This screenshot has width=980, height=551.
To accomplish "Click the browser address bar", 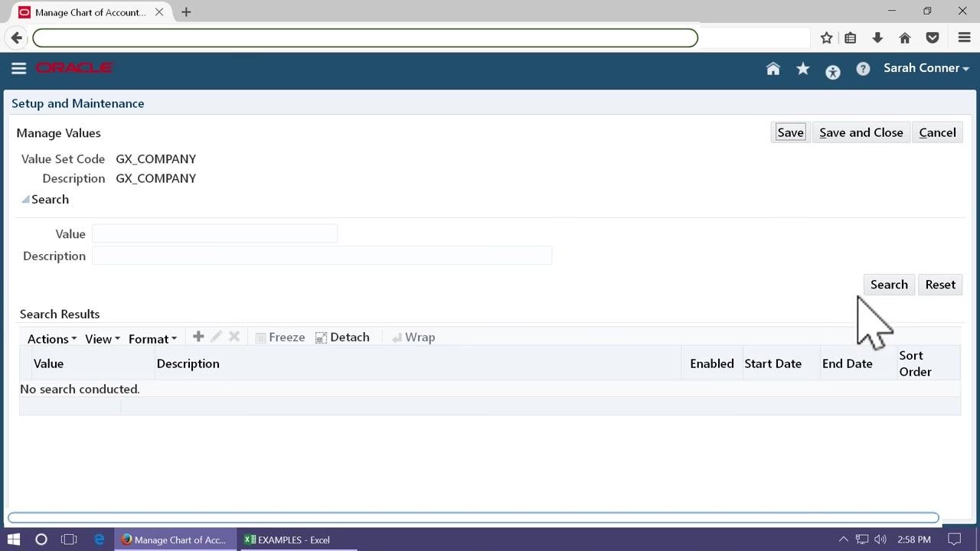I will point(365,37).
